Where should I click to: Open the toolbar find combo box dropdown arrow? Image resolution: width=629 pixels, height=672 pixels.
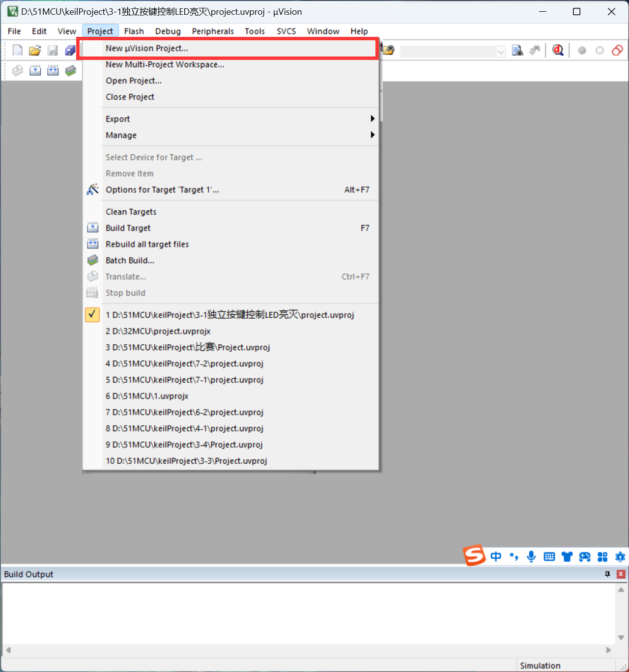point(501,51)
